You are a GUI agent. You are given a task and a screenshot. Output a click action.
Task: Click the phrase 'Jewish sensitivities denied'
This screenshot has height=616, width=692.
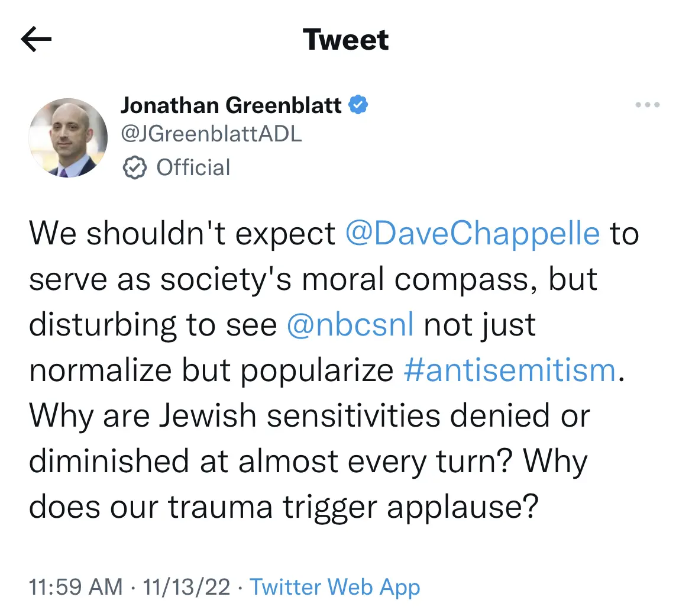pyautogui.click(x=354, y=415)
